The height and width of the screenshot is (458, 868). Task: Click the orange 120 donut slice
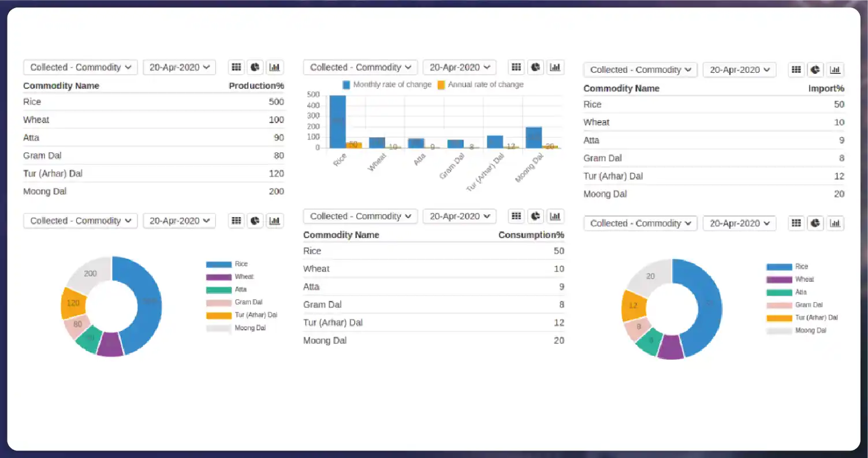click(73, 303)
